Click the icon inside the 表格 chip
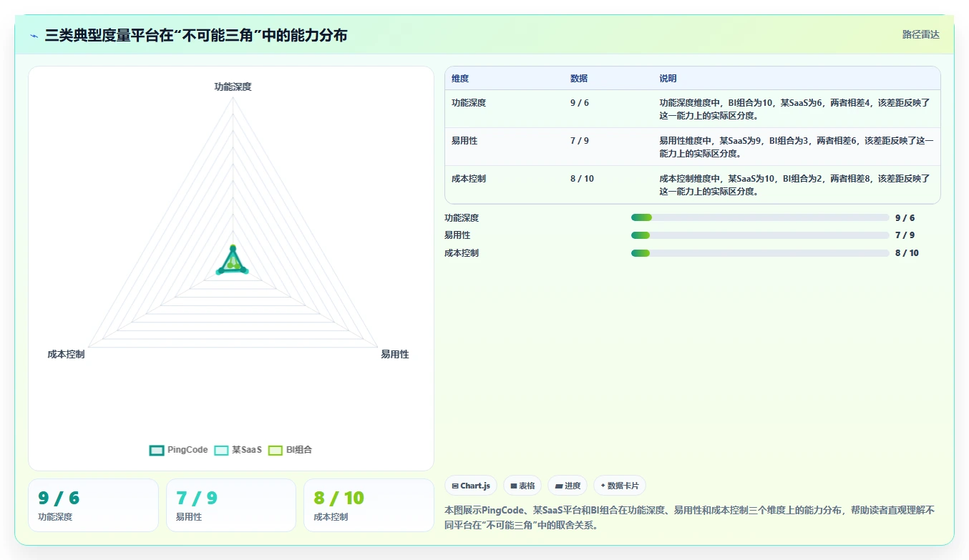969x560 pixels. 513,486
